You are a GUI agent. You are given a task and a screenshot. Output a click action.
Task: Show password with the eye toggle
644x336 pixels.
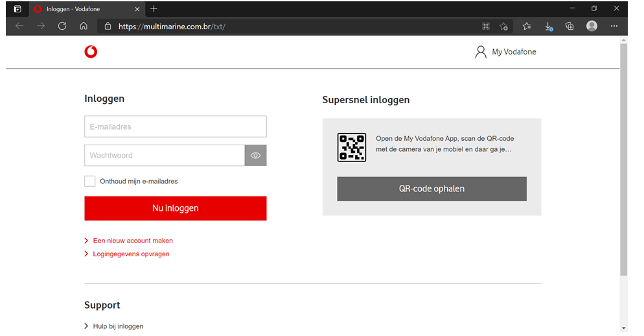pos(255,156)
